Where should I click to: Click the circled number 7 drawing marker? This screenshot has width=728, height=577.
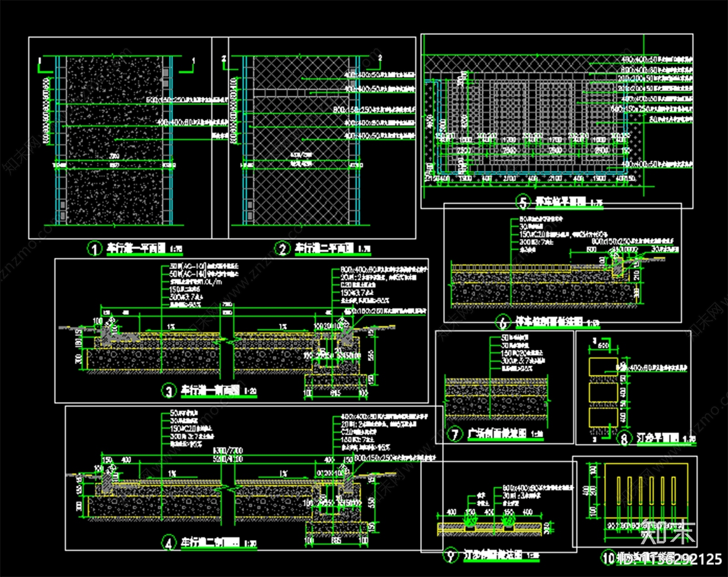[455, 435]
